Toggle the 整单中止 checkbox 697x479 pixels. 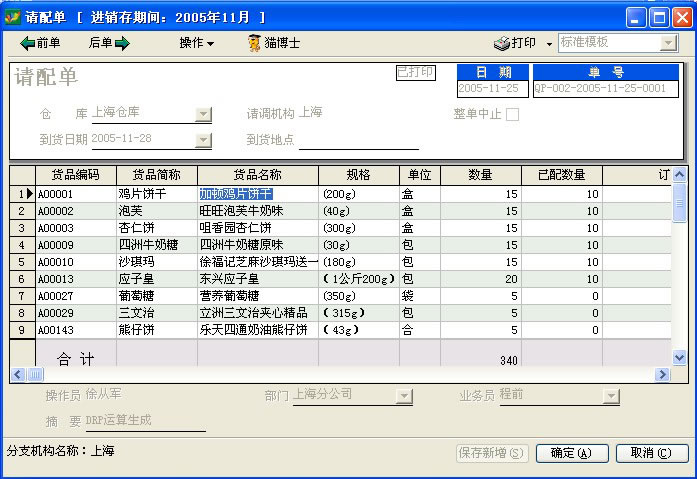click(x=513, y=114)
